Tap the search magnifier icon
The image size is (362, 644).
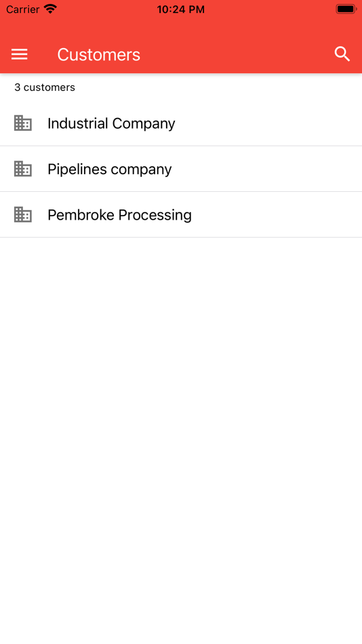(342, 54)
